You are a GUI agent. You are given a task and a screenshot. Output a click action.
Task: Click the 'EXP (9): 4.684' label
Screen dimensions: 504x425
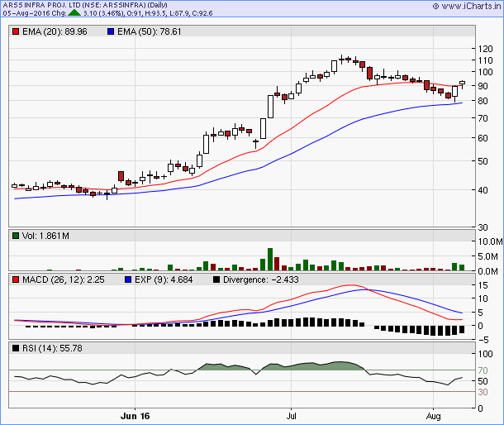[164, 279]
